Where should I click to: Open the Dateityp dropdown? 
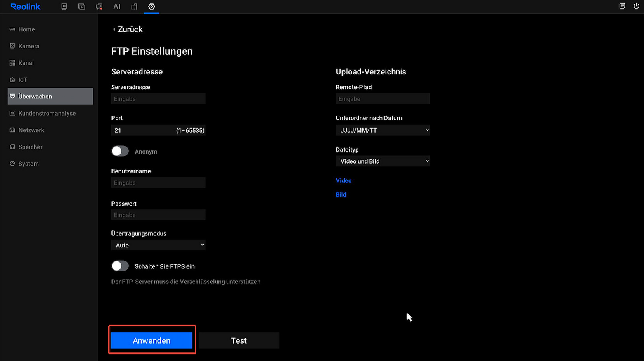383,161
